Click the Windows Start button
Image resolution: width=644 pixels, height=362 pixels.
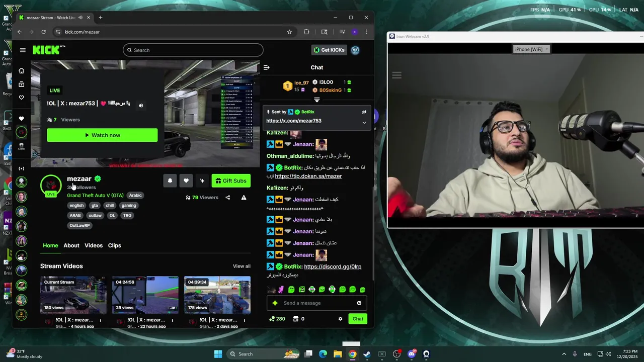tap(218, 354)
